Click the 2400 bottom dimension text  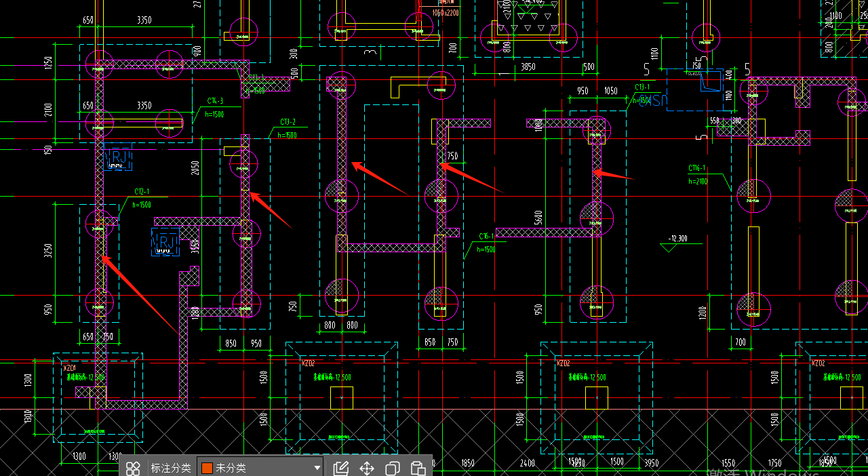(528, 463)
